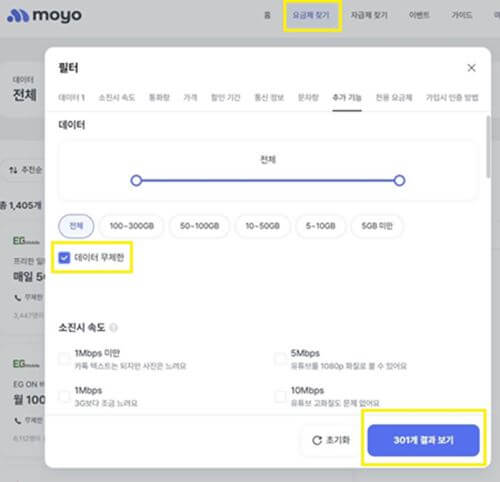Click the filter dialog's vertical scrollbar

[x=488, y=147]
